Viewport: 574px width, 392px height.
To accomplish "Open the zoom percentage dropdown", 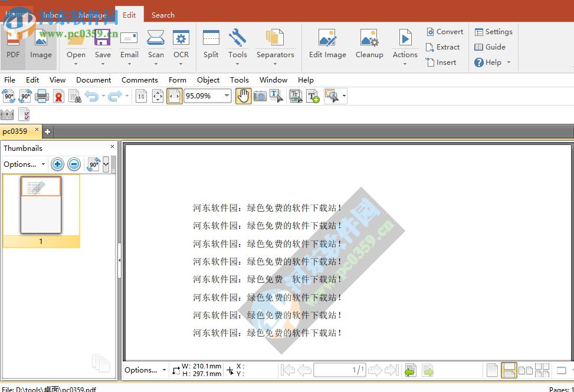I will pos(226,95).
